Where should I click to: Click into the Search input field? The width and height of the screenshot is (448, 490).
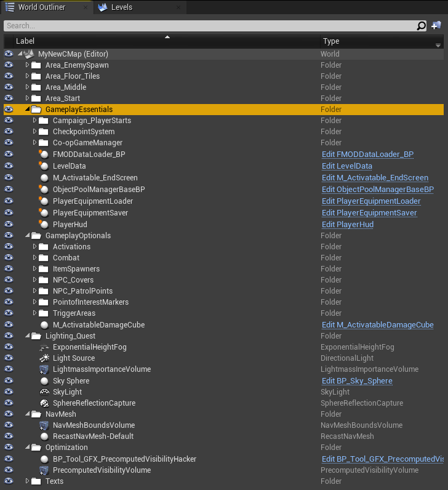[x=209, y=26]
